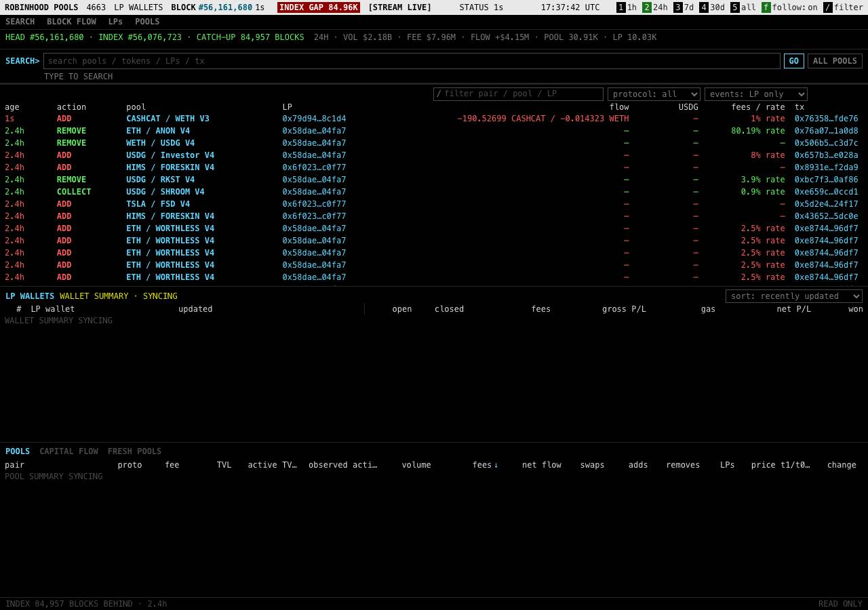Select the all time range key
Viewport: 868px width, 610px height.
click(x=743, y=7)
